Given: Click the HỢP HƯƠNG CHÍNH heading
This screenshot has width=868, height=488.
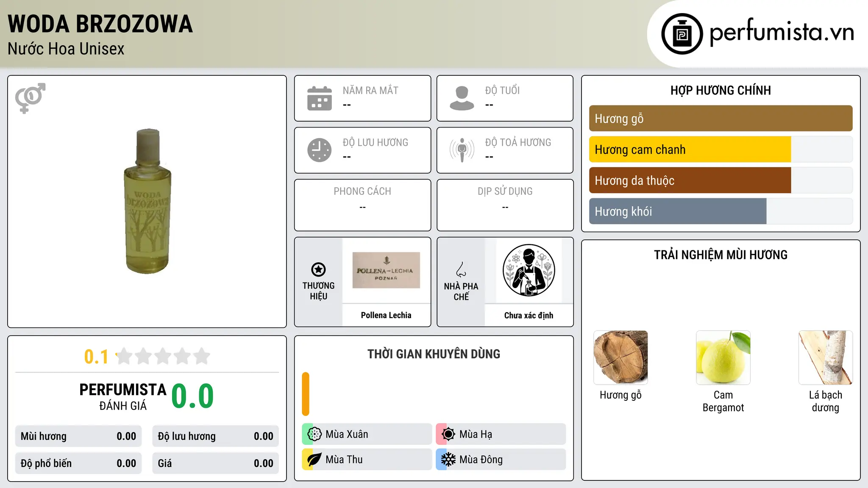Looking at the screenshot, I should tap(721, 90).
